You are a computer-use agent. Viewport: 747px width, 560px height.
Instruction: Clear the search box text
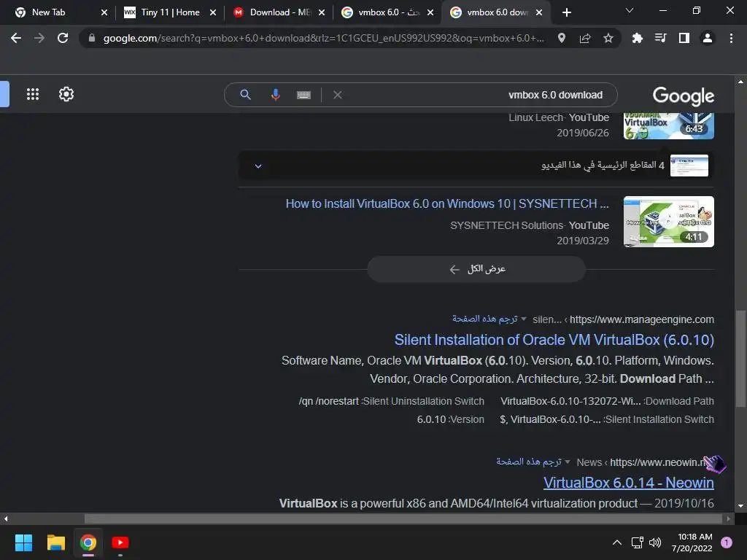tap(338, 95)
